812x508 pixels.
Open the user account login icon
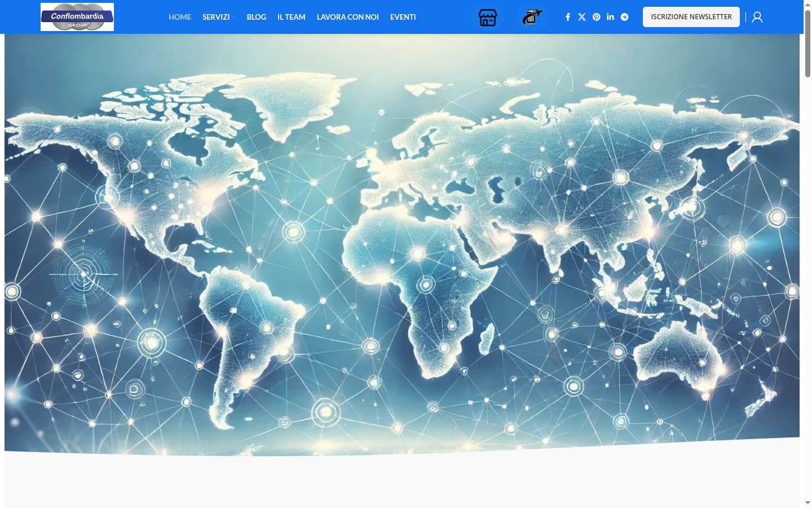click(x=757, y=17)
